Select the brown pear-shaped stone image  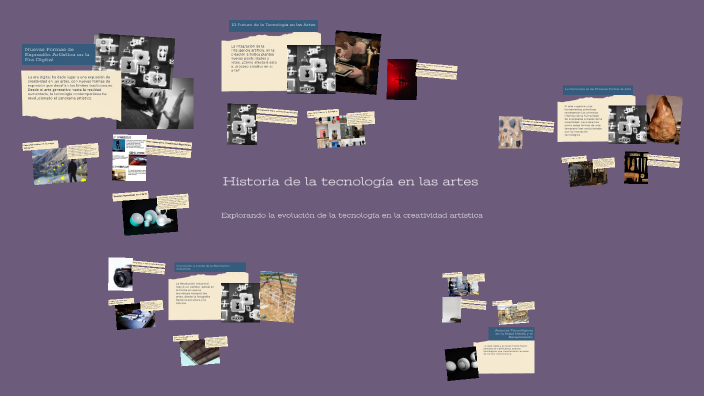click(x=664, y=119)
